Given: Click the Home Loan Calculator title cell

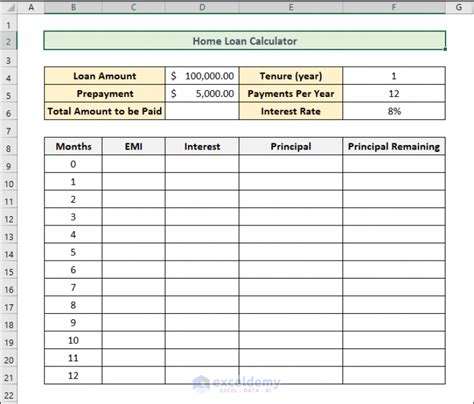Looking at the screenshot, I should pyautogui.click(x=245, y=41).
